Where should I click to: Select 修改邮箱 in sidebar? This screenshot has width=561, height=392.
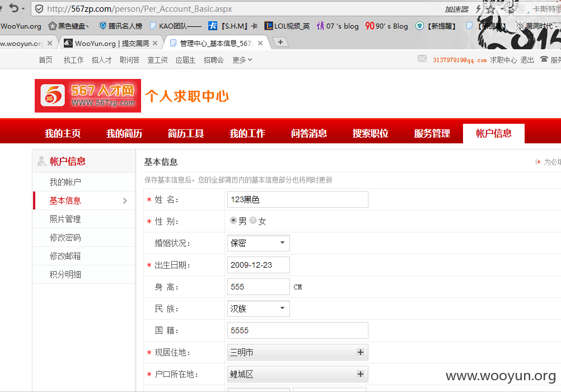pos(65,256)
